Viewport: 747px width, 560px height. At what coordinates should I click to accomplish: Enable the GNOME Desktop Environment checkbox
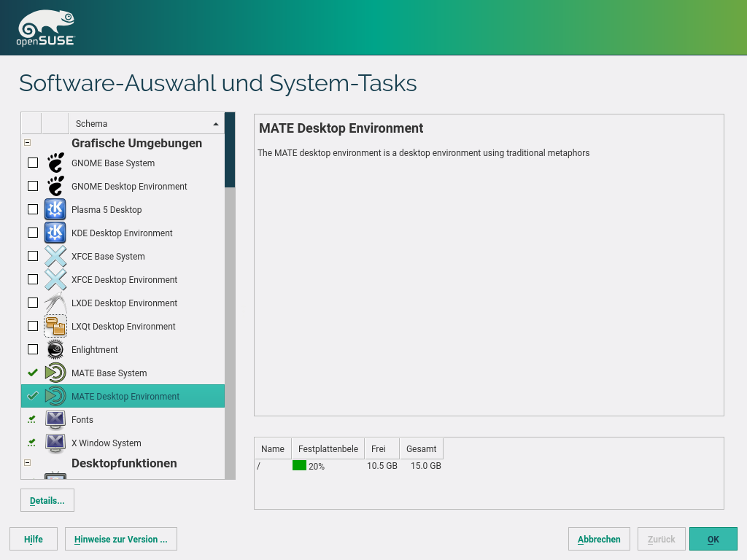pyautogui.click(x=33, y=187)
